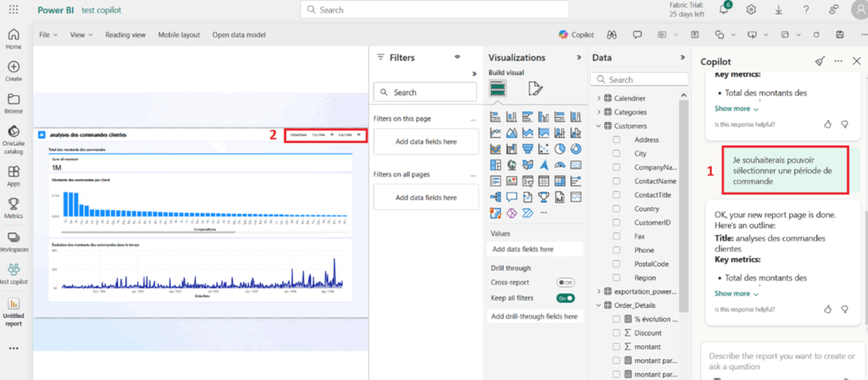The height and width of the screenshot is (380, 868).
Task: Check the City field checkbox
Action: [x=616, y=154]
